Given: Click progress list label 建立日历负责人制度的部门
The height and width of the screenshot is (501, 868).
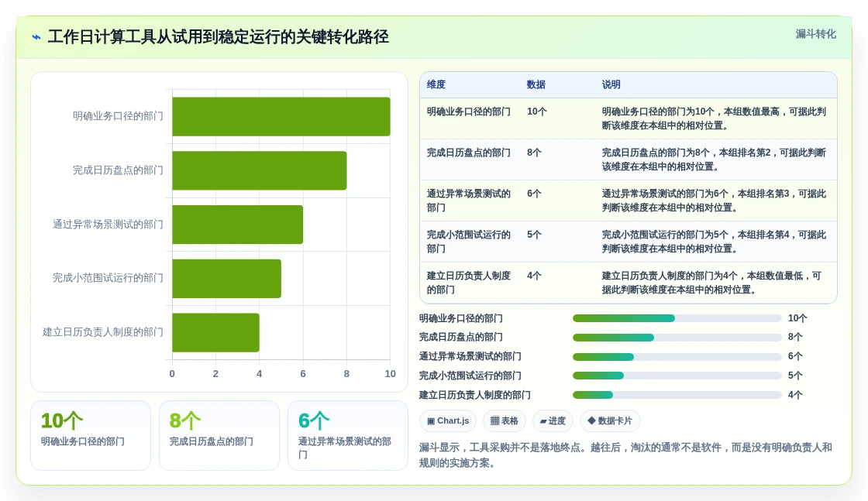Looking at the screenshot, I should click(474, 395).
